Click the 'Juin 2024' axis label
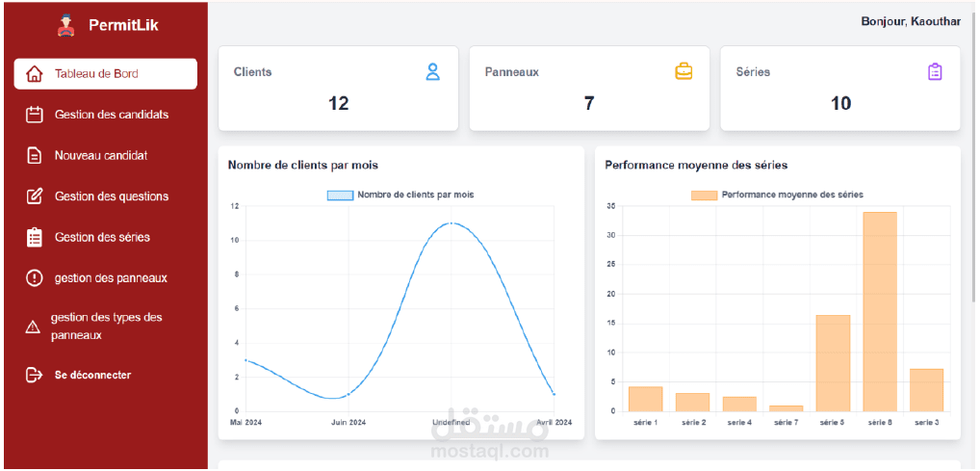980x471 pixels. (348, 423)
